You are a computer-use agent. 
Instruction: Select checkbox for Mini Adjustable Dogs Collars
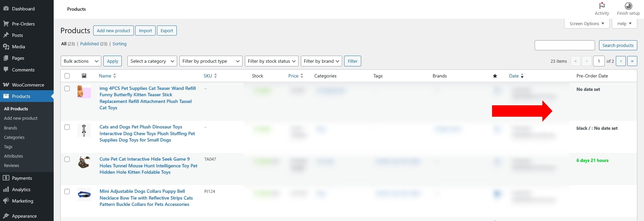pyautogui.click(x=67, y=191)
